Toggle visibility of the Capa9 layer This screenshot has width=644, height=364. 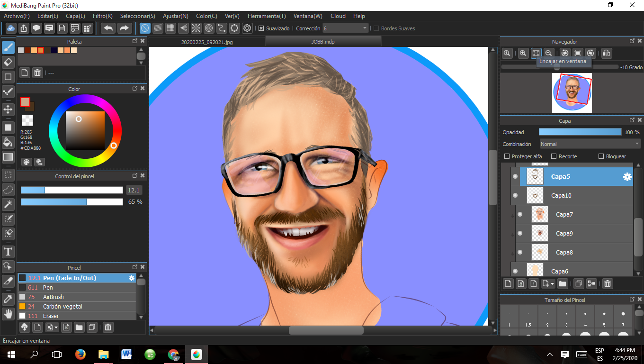click(520, 233)
